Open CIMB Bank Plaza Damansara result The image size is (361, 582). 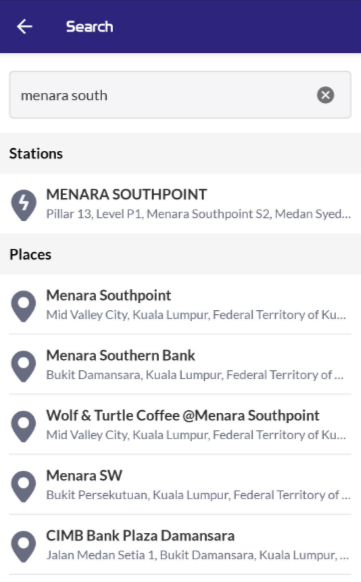point(180,545)
